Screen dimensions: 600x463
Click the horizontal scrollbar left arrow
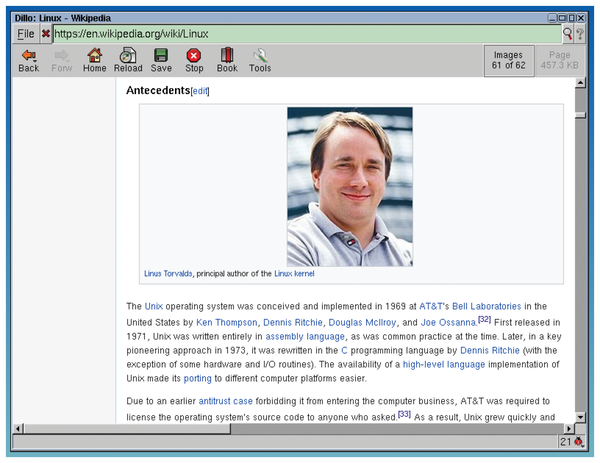click(x=18, y=429)
